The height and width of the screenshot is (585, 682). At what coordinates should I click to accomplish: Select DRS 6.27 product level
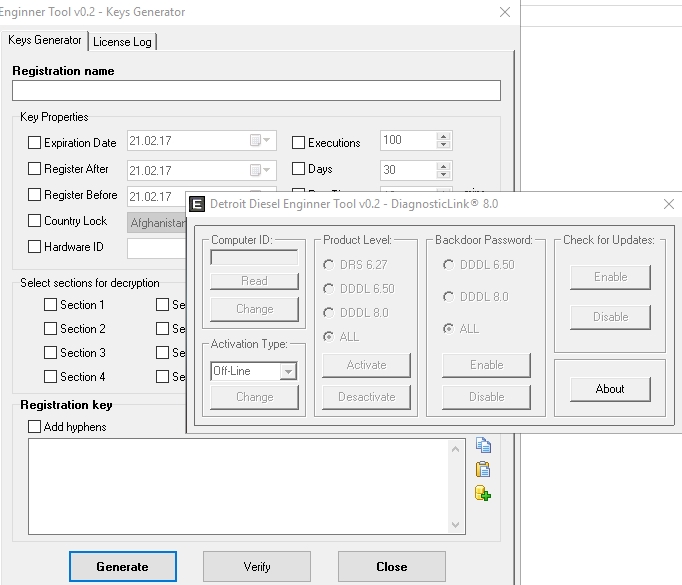coord(329,264)
